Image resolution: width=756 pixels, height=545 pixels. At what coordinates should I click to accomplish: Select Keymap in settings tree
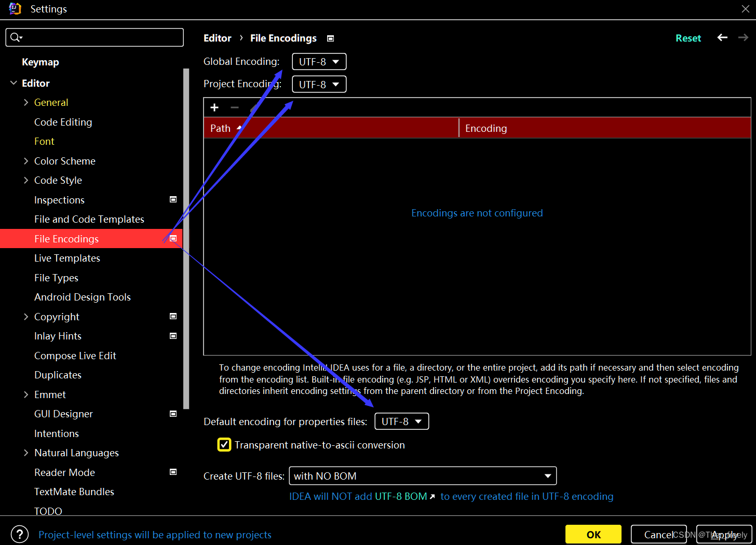click(x=40, y=62)
